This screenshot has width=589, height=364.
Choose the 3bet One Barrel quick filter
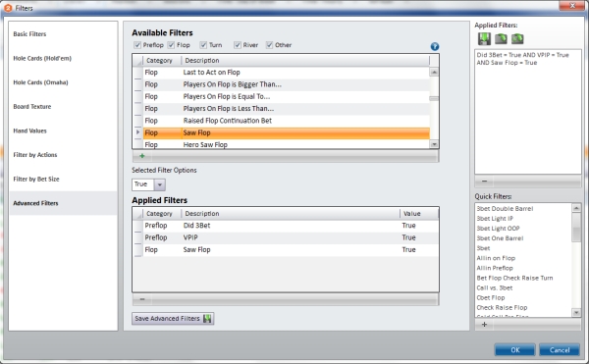point(500,238)
